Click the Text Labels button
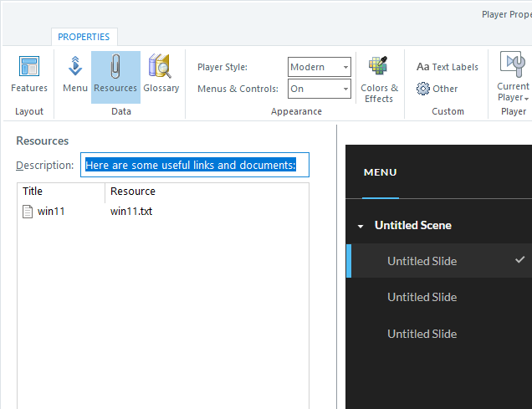Viewport: 532px width, 409px height. 448,67
